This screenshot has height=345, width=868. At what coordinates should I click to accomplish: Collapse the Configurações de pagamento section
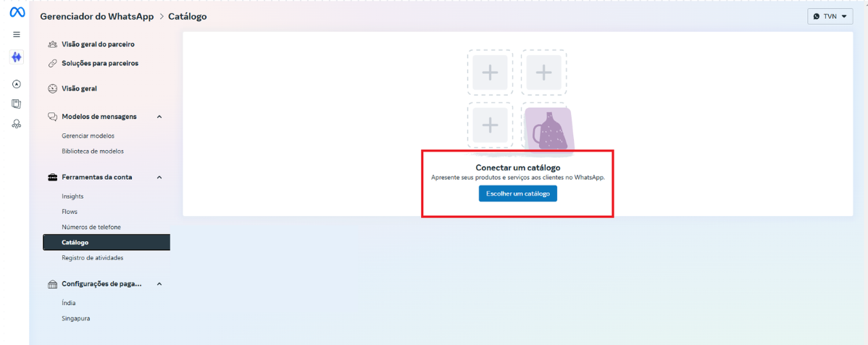click(159, 284)
